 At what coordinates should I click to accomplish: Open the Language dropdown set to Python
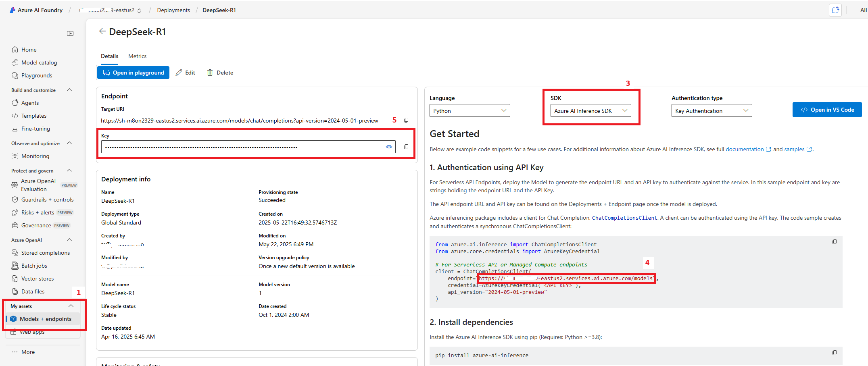pyautogui.click(x=469, y=111)
